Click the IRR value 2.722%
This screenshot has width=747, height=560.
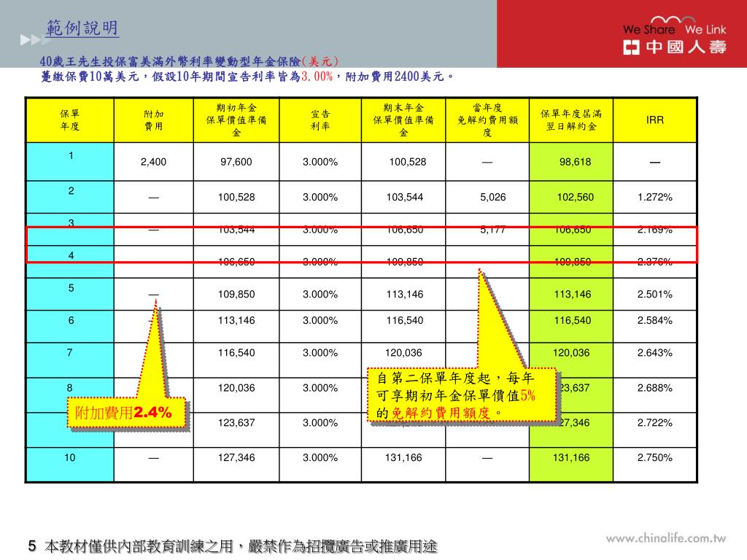tap(655, 423)
